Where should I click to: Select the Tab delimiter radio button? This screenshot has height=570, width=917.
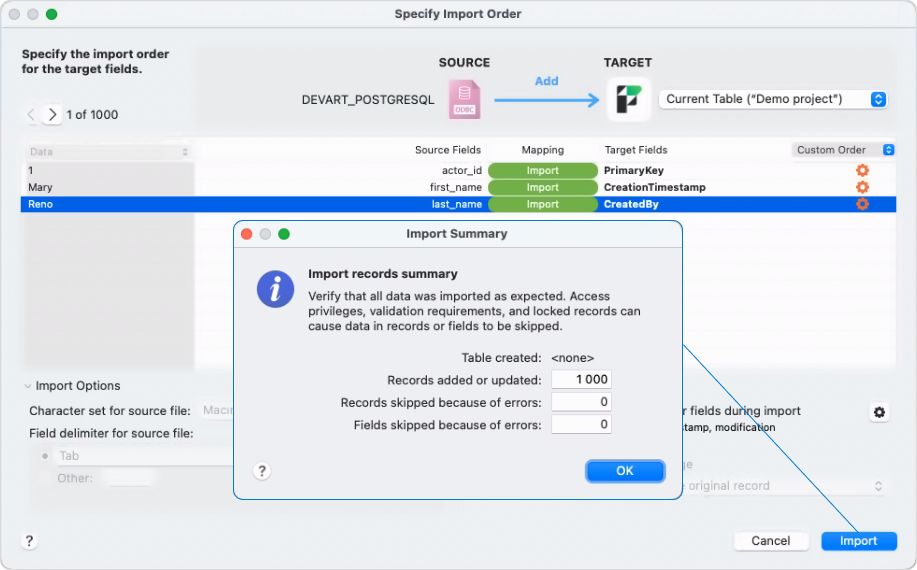coord(45,456)
